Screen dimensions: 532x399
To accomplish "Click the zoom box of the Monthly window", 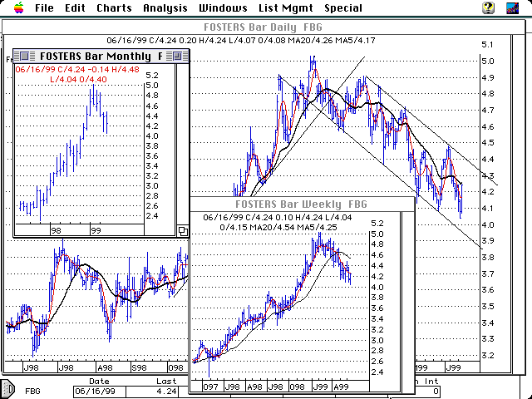I will pyautogui.click(x=177, y=56).
